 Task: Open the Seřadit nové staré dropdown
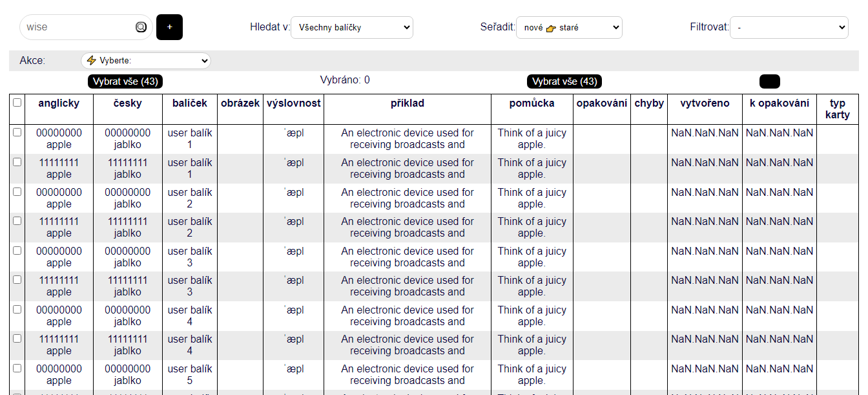[569, 27]
